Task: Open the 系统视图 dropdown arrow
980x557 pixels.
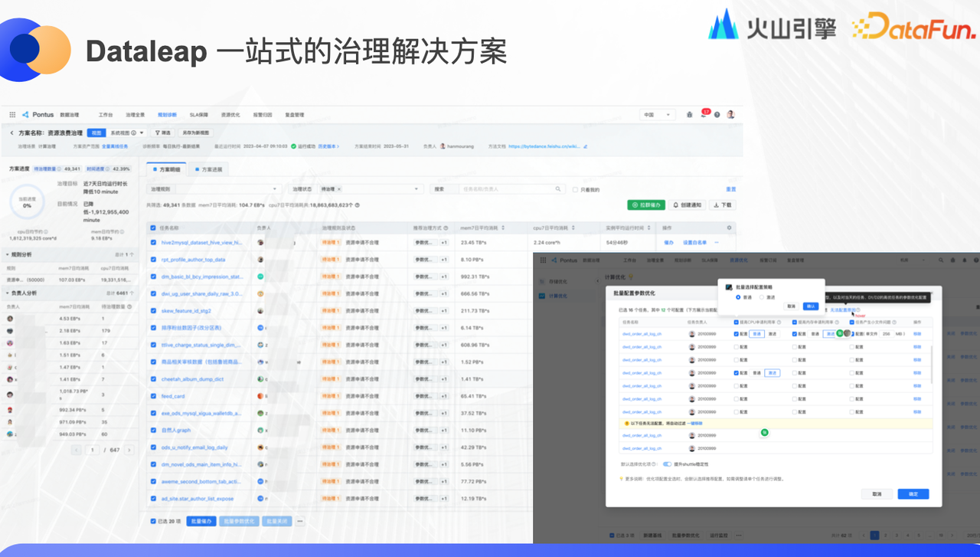Action: click(x=142, y=133)
